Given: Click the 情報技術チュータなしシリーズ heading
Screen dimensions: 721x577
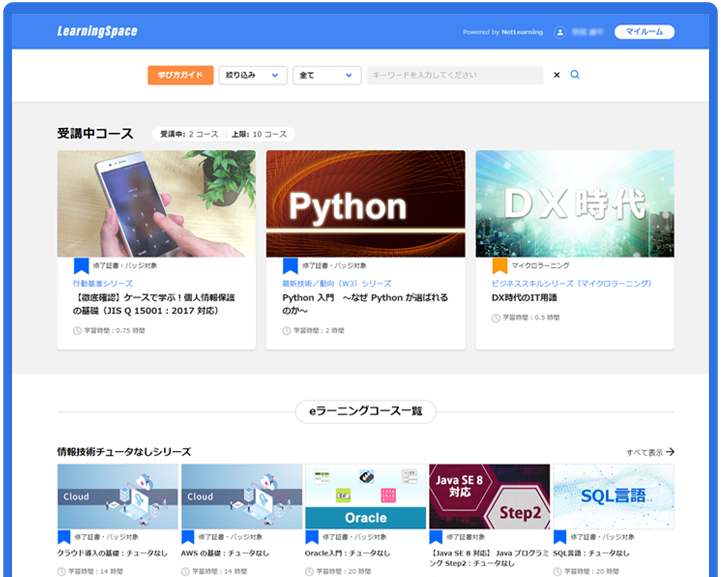Looking at the screenshot, I should [124, 452].
